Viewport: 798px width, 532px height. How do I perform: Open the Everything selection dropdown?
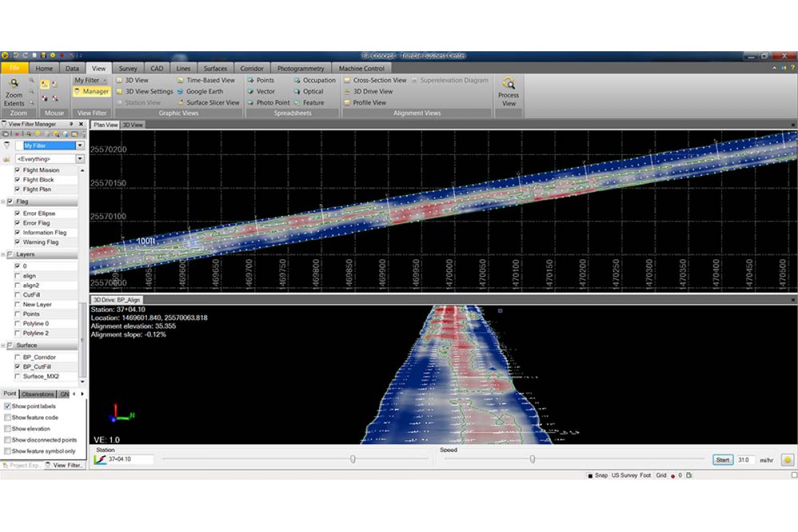pos(80,159)
